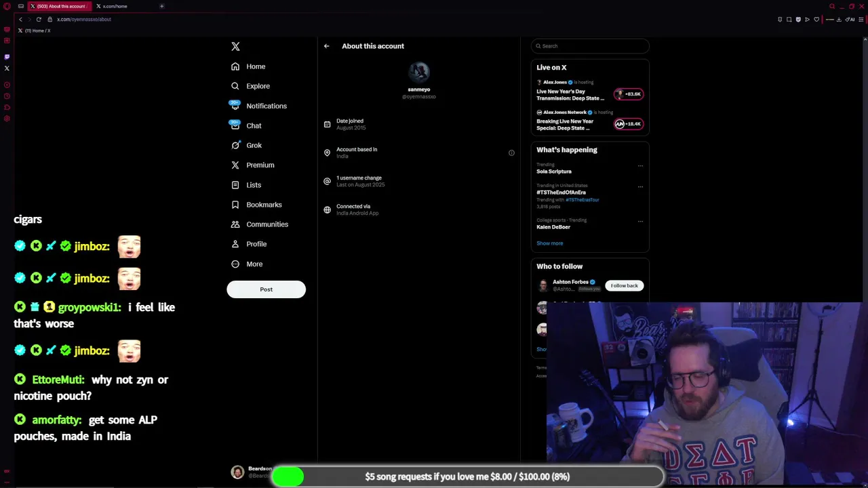Focus the X Search field
The width and height of the screenshot is (868, 488).
(590, 46)
